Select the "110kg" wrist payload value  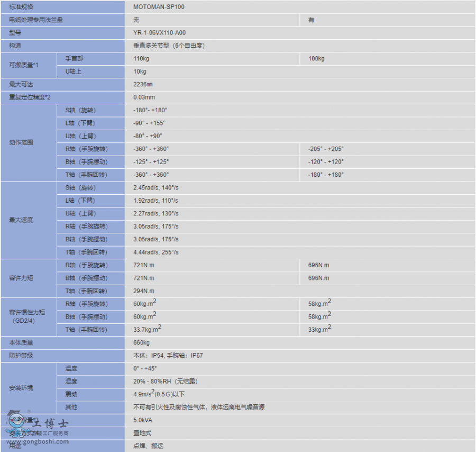click(141, 59)
